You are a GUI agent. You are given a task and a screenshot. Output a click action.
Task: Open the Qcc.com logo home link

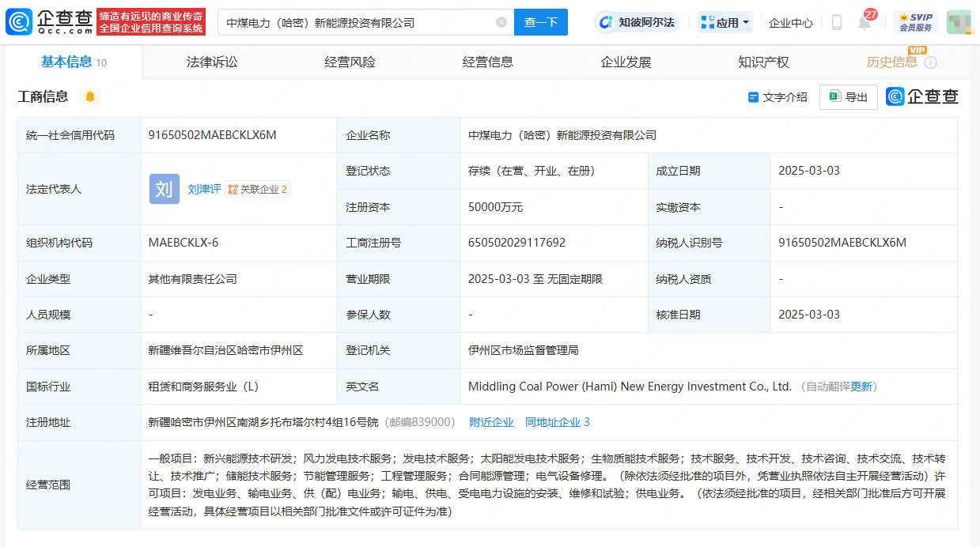click(48, 21)
